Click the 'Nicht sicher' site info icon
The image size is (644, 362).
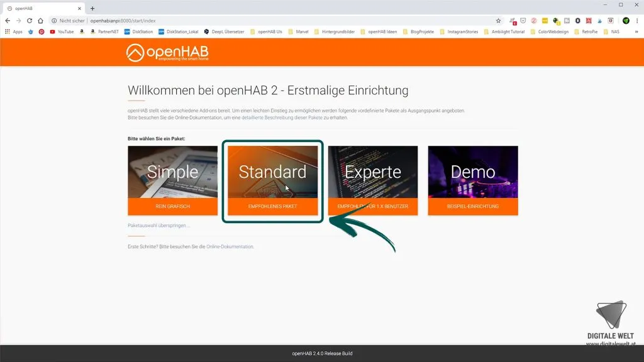coord(54,21)
